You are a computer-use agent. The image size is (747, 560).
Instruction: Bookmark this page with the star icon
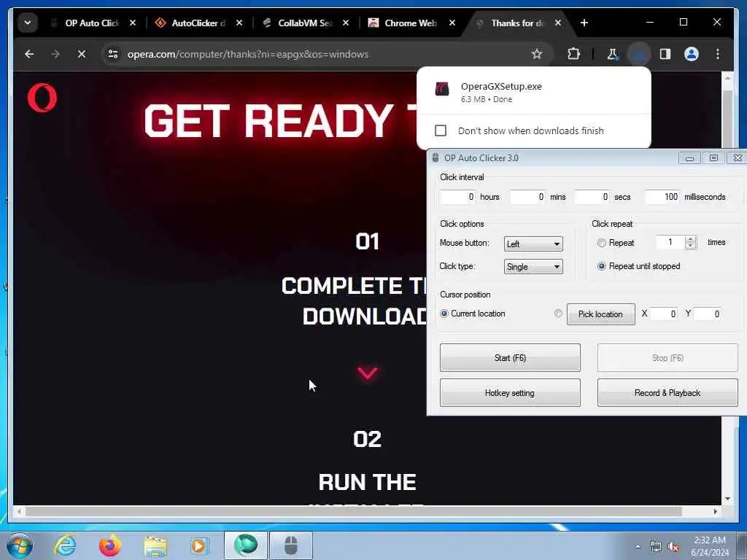click(537, 54)
